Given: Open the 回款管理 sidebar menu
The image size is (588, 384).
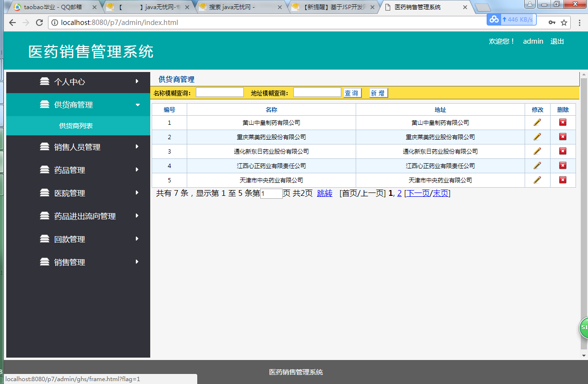Looking at the screenshot, I should click(78, 239).
